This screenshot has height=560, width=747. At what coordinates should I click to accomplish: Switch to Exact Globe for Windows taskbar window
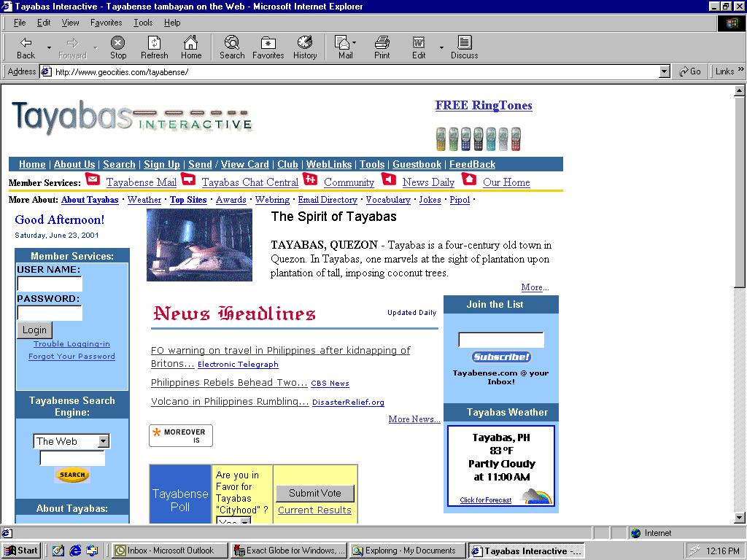click(289, 551)
